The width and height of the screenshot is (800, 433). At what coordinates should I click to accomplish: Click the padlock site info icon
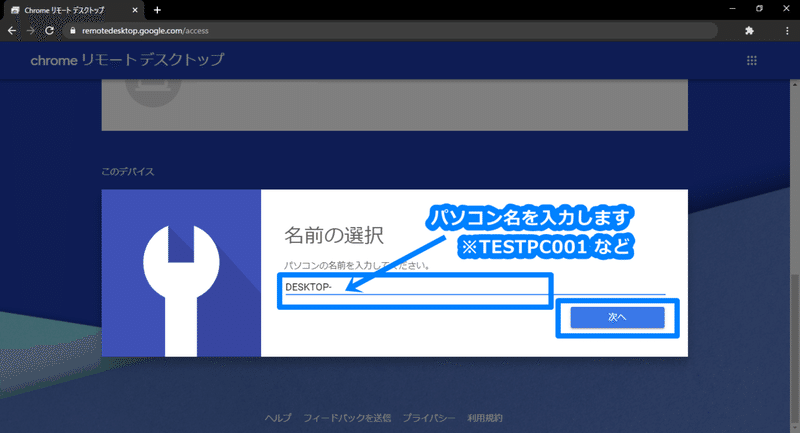(72, 31)
